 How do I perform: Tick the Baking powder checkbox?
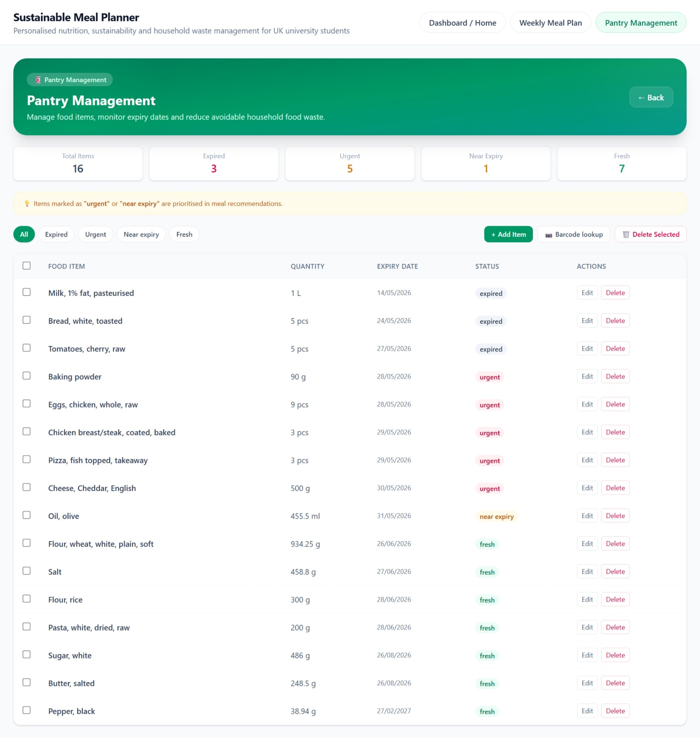click(x=27, y=375)
